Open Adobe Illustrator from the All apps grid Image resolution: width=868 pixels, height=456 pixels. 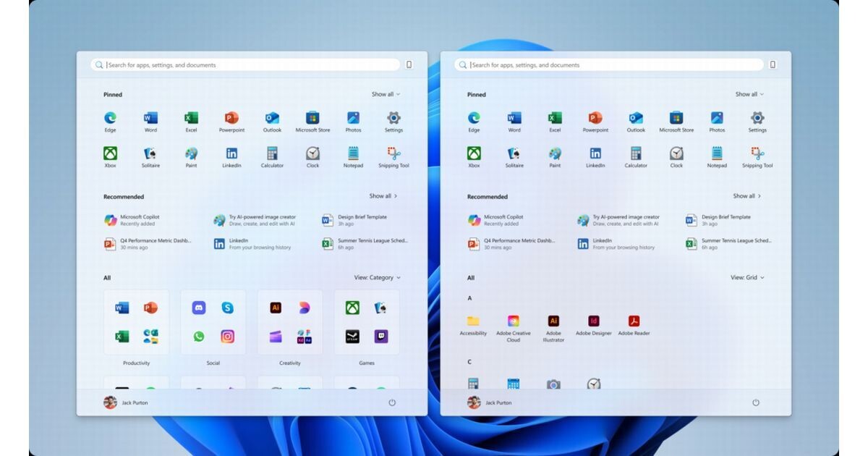pyautogui.click(x=553, y=321)
